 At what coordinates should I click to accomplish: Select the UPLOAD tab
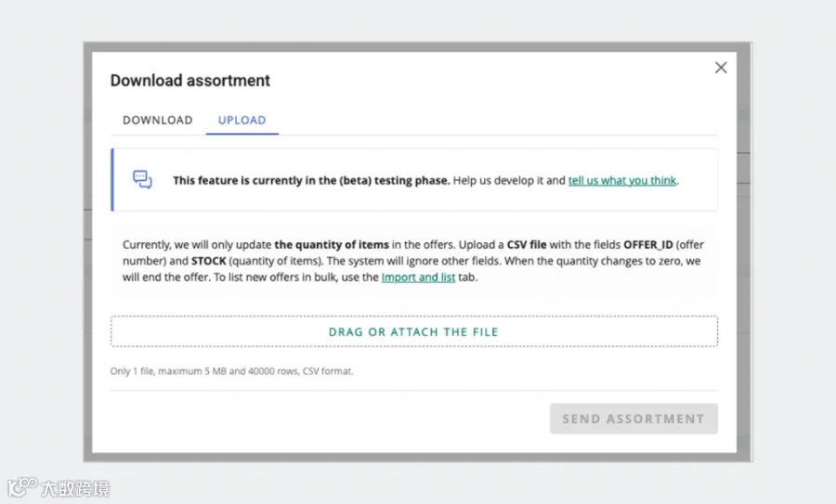pyautogui.click(x=242, y=120)
